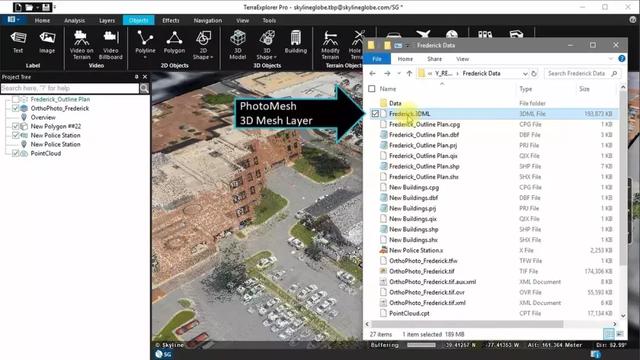640x360 pixels.
Task: Select the Polygon drawing tool
Action: (x=174, y=42)
